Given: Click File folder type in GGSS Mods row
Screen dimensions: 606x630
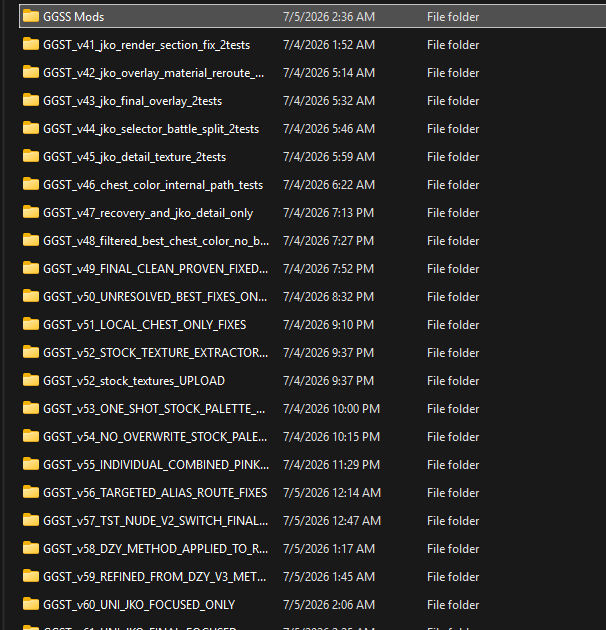Looking at the screenshot, I should pyautogui.click(x=453, y=17).
